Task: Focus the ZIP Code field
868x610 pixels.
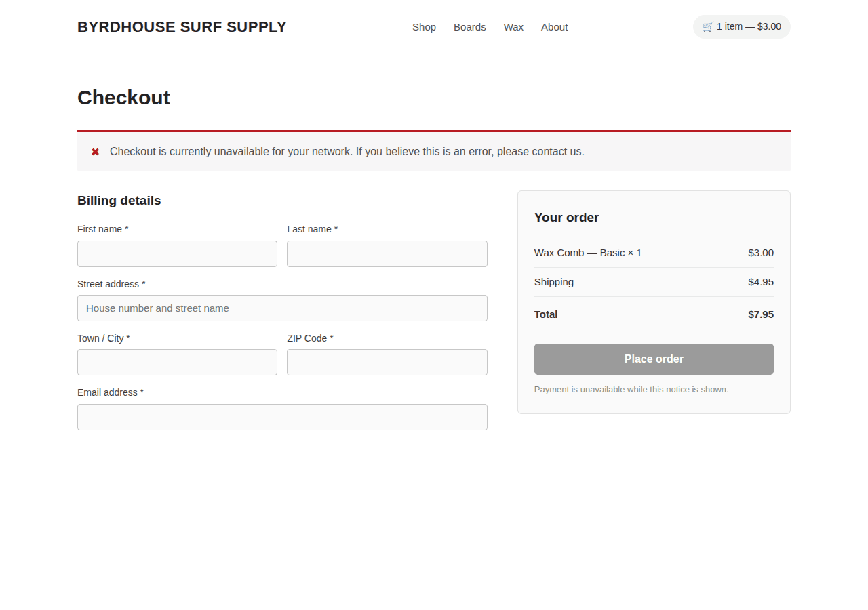Action: 387,362
